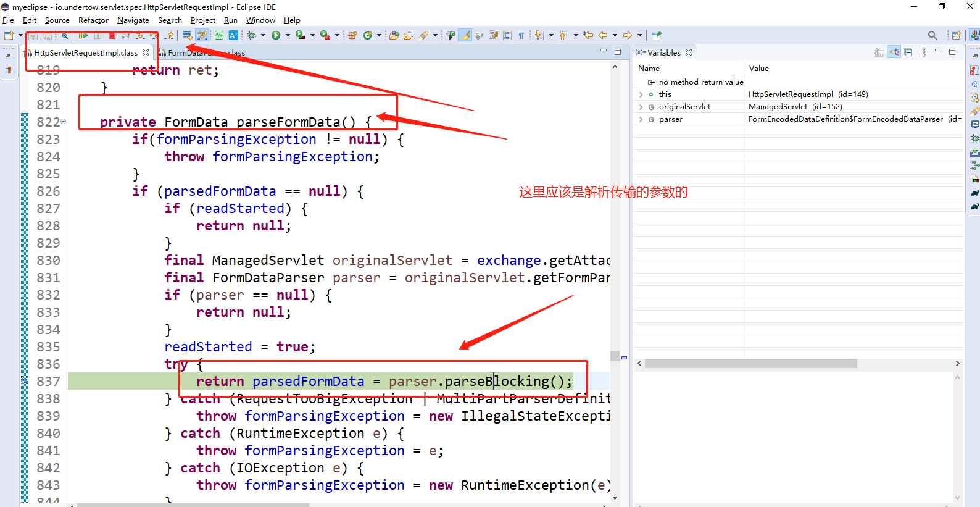This screenshot has width=980, height=507.
Task: Select the originalServlet variable row
Action: [684, 107]
